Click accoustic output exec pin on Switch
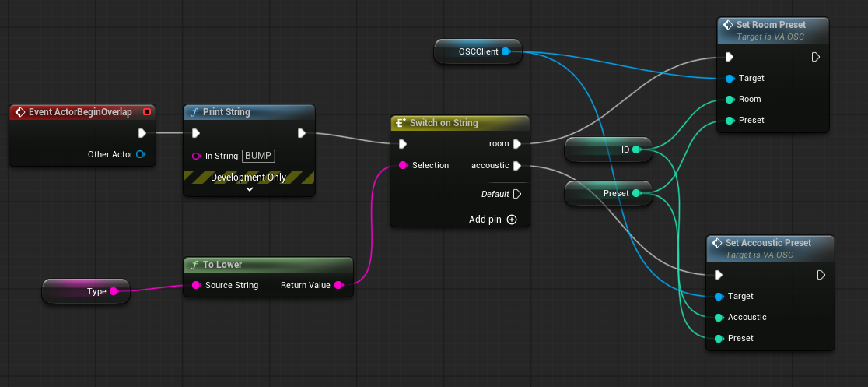Screen dimensions: 868x387 [517, 165]
